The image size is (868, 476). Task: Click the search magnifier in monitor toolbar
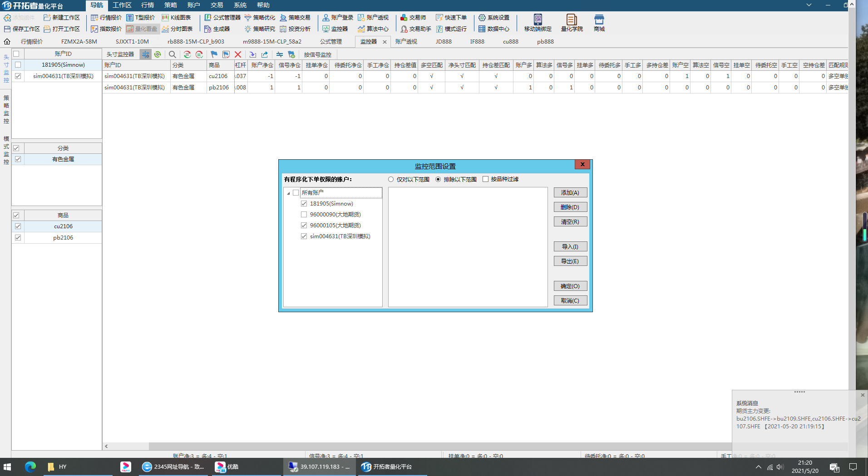pyautogui.click(x=173, y=54)
